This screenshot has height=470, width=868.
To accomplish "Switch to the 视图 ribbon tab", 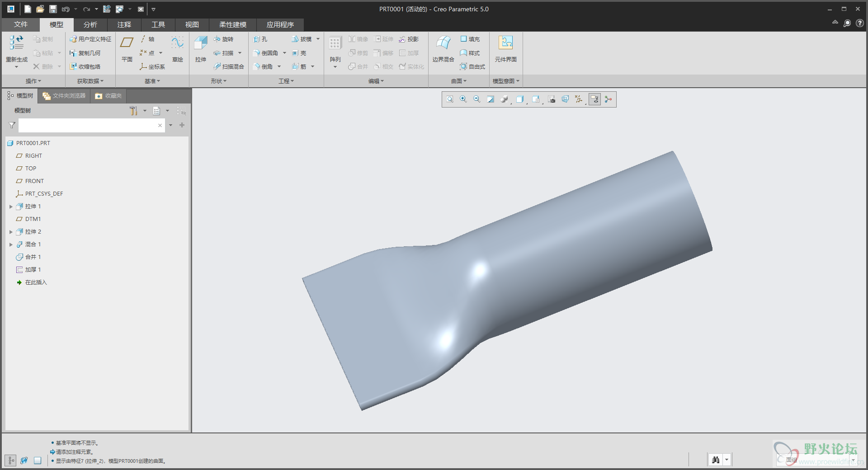I will (192, 24).
